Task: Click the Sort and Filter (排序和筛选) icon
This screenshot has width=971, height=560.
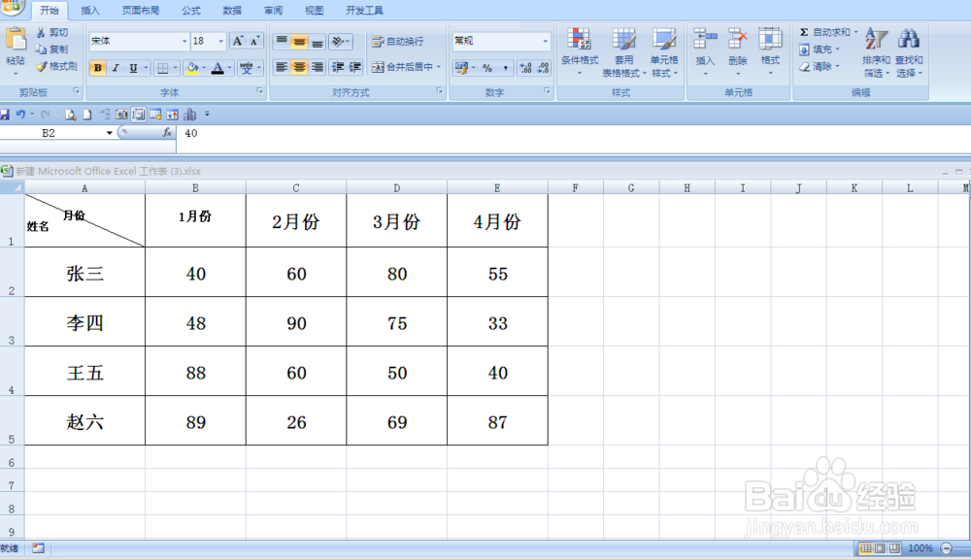Action: pos(876,39)
